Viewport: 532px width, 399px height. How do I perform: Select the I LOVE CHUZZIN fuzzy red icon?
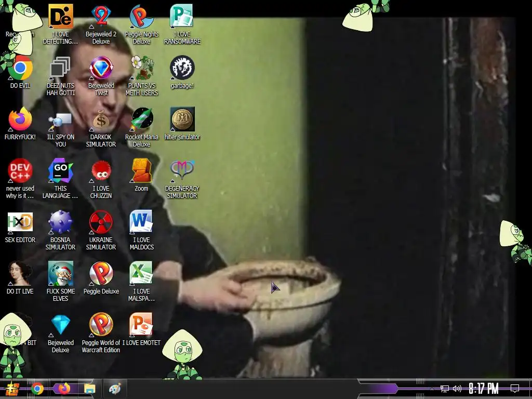click(101, 170)
